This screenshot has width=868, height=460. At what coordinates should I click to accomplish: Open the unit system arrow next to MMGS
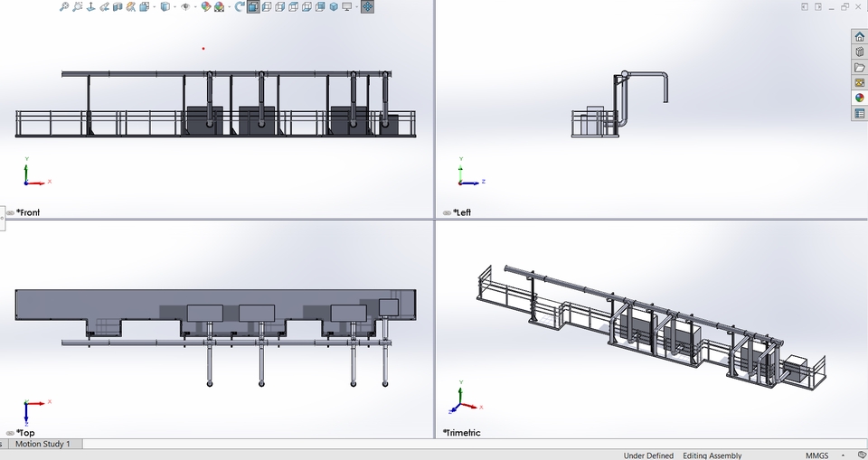tap(843, 455)
